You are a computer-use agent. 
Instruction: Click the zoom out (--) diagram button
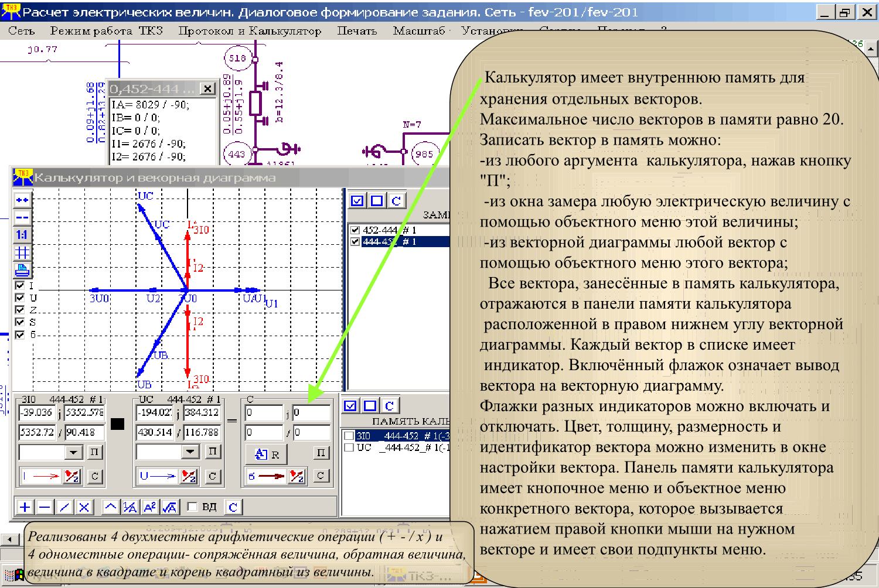tap(22, 218)
